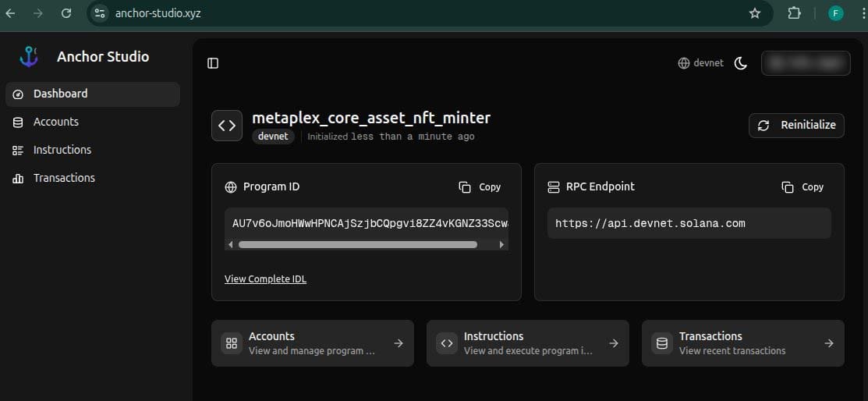Click the Accounts card arrow

coord(398,343)
